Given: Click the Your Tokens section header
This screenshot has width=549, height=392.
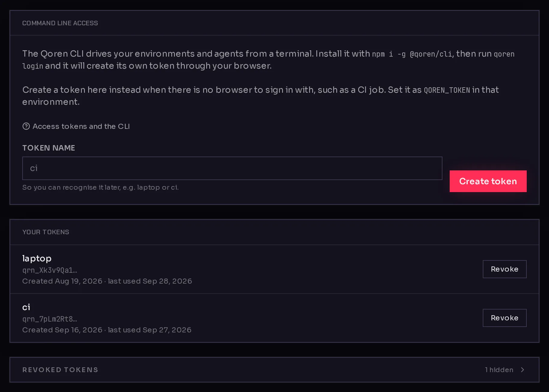Looking at the screenshot, I should [x=46, y=232].
